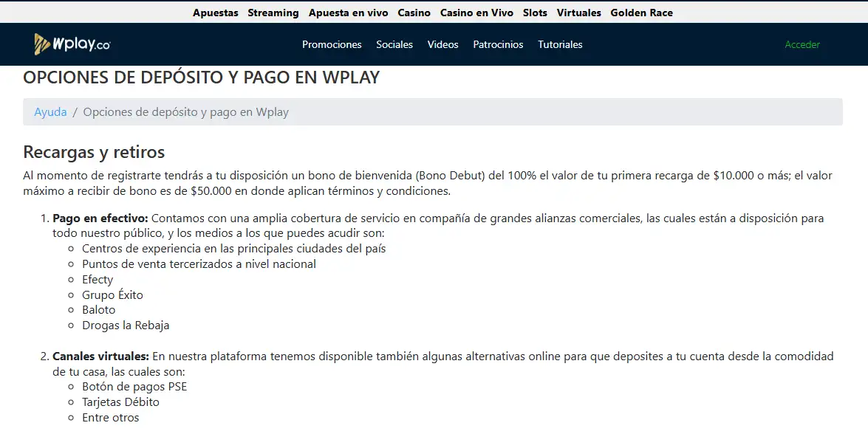The image size is (868, 434).
Task: Click 'Puntos de venta tercerizados a nivel nacional'
Action: tap(199, 263)
